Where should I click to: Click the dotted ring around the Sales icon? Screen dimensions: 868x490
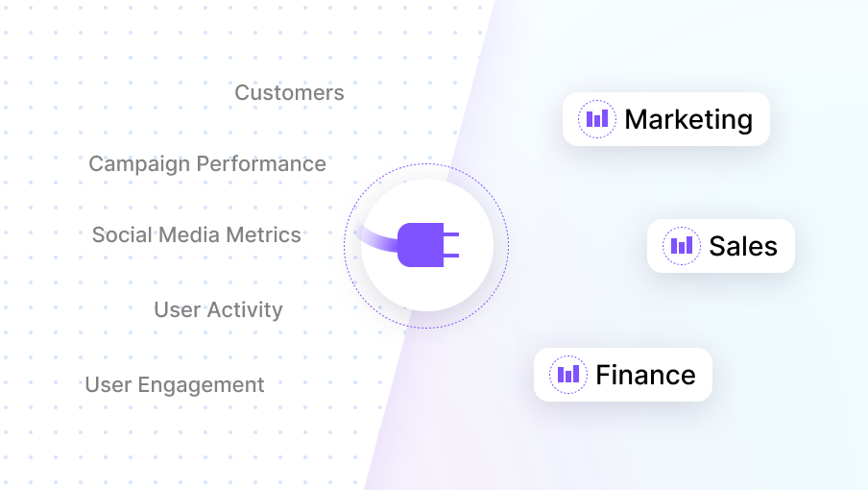coord(682,228)
